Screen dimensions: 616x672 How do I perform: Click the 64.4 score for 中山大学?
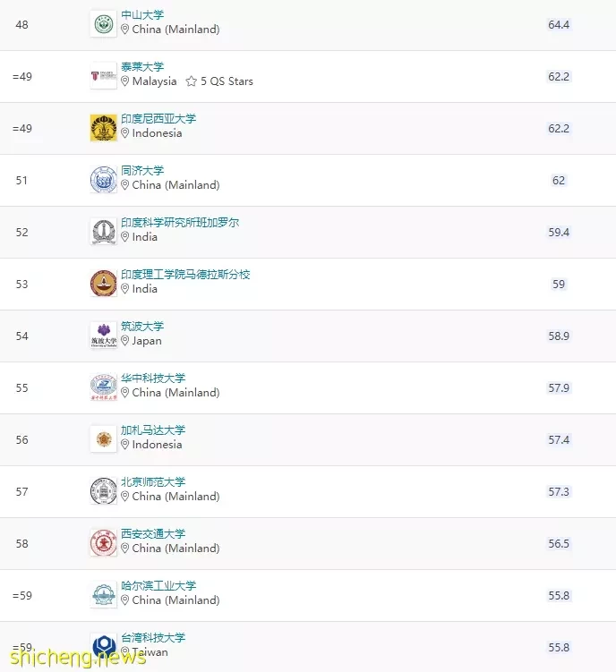[x=559, y=24]
